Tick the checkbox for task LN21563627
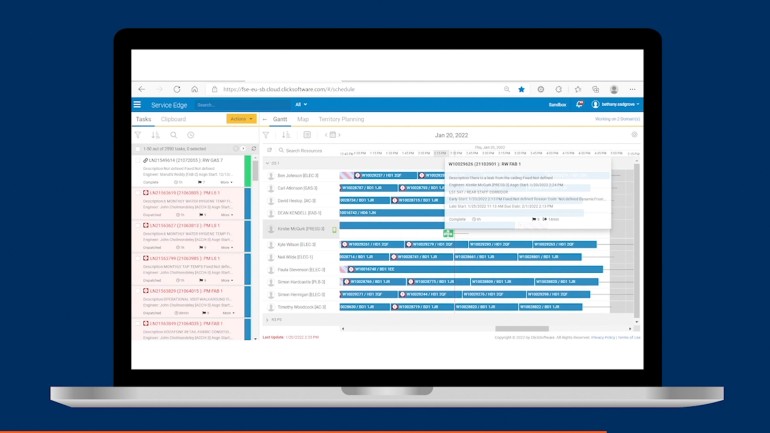This screenshot has height=433, width=770. coord(138,225)
